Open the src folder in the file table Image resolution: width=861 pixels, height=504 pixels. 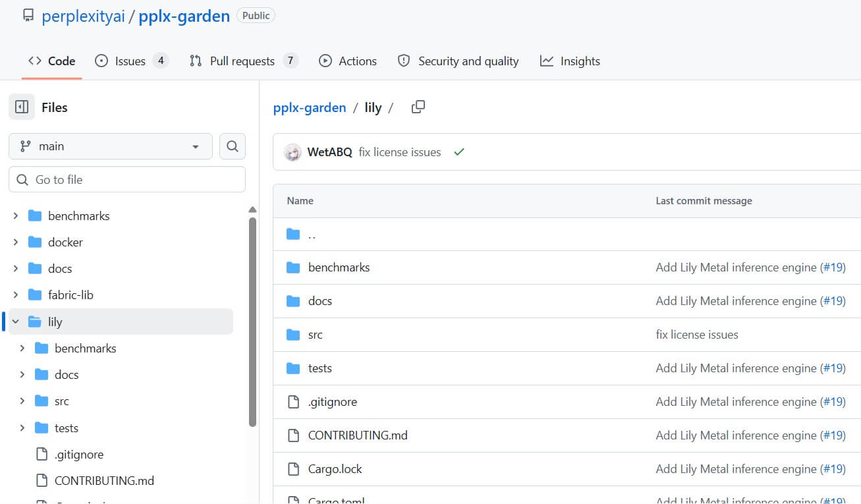pyautogui.click(x=316, y=335)
